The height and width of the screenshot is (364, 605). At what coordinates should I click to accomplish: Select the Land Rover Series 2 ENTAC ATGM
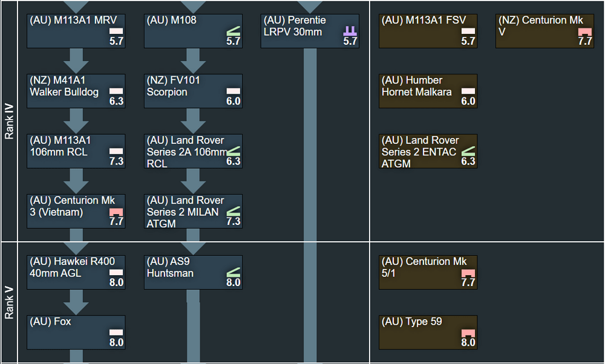coord(428,151)
